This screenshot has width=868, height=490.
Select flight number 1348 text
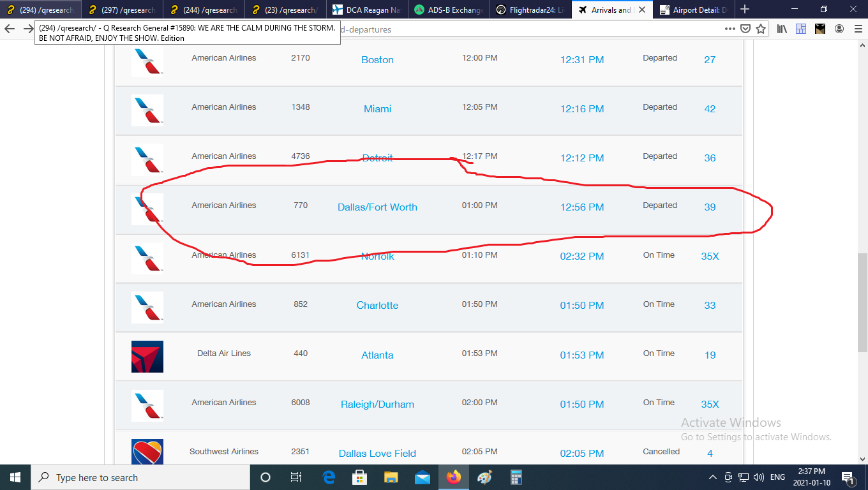point(301,107)
